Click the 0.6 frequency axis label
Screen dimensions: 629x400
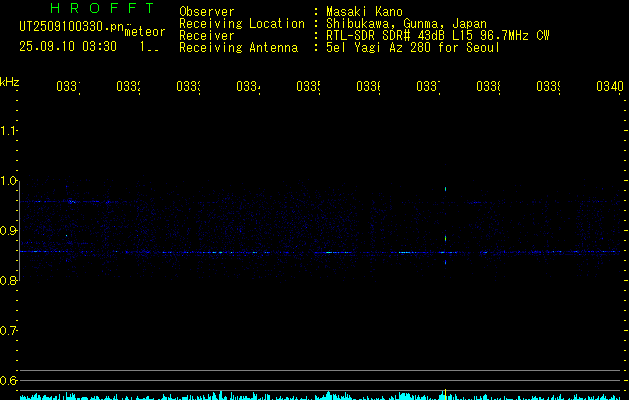point(8,380)
